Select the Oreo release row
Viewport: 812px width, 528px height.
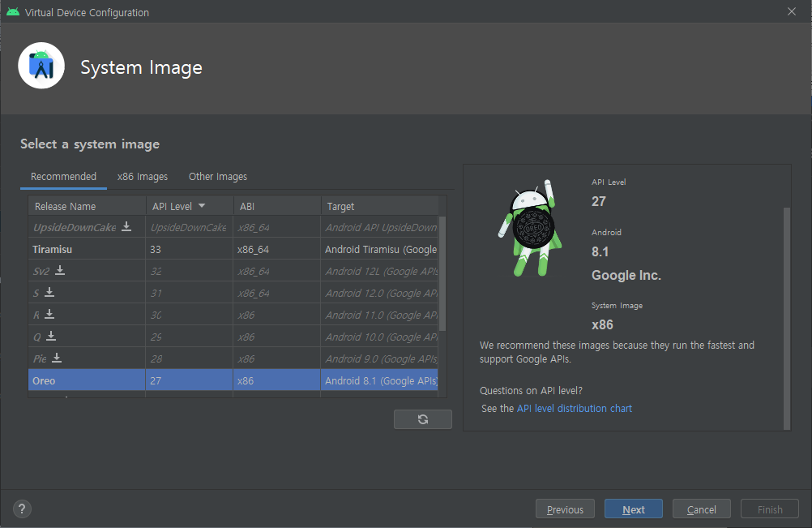233,380
